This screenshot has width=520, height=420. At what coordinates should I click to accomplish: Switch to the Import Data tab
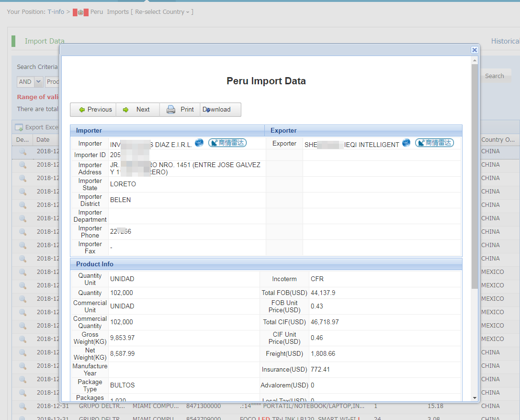45,41
